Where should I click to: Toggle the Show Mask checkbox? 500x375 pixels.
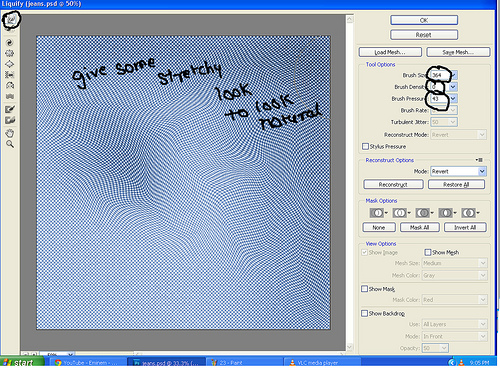point(365,289)
